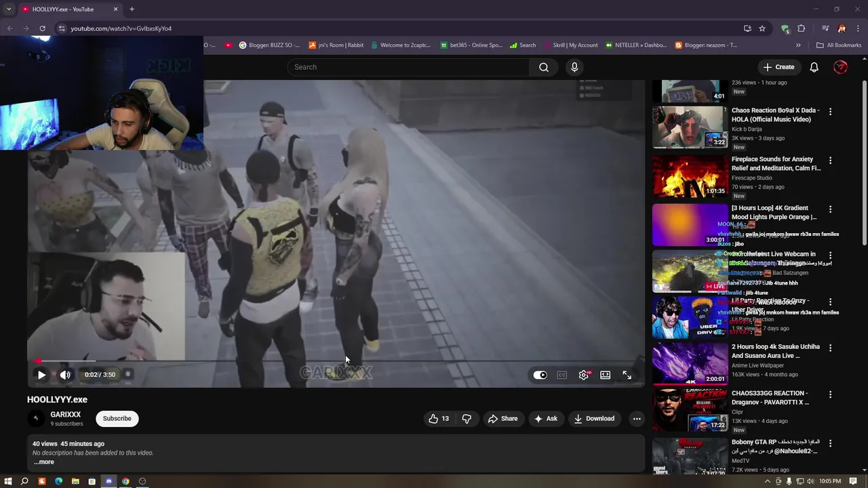Open the Skrill | My Account bookmark
The image size is (868, 488).
570,45
